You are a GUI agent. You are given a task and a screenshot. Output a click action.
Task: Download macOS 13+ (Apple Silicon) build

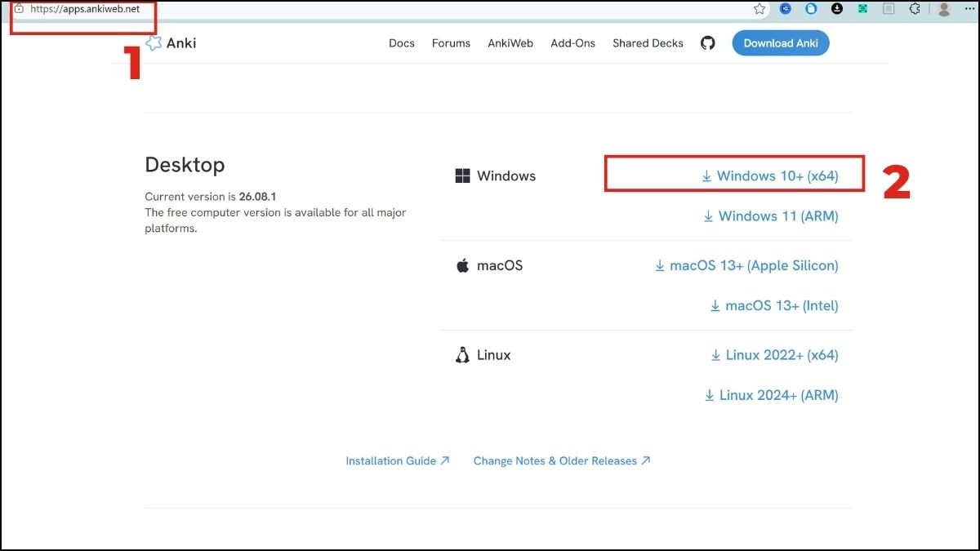click(x=746, y=265)
